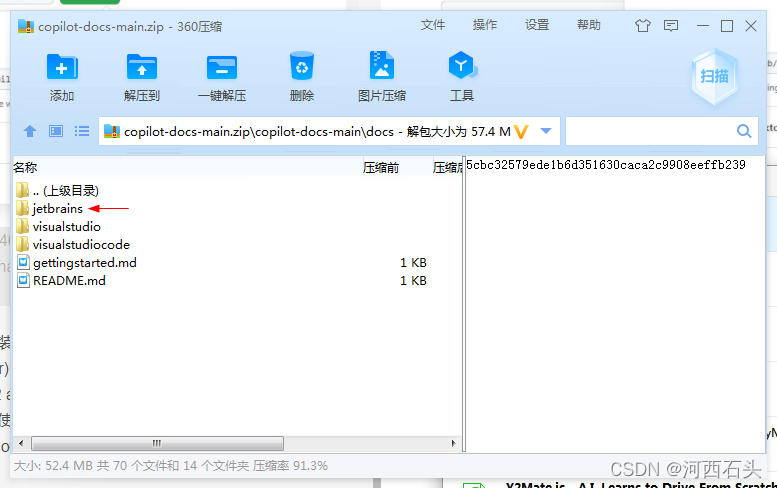Sort by the 名称 (Name) column header
This screenshot has height=488, width=777.
point(25,167)
